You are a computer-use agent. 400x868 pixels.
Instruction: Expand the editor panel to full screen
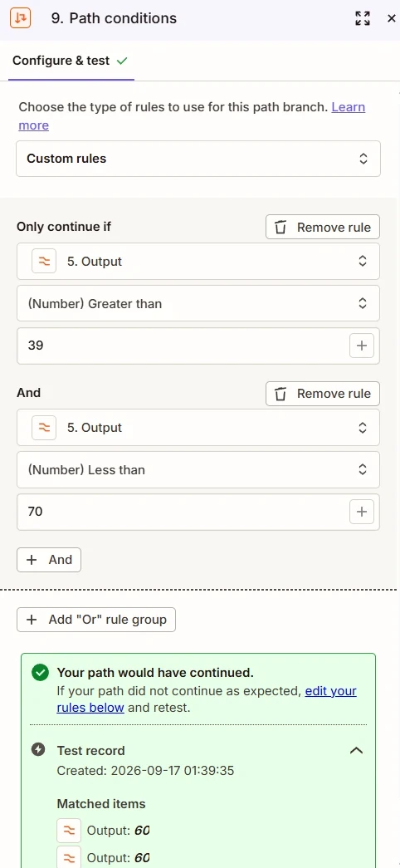click(x=363, y=18)
